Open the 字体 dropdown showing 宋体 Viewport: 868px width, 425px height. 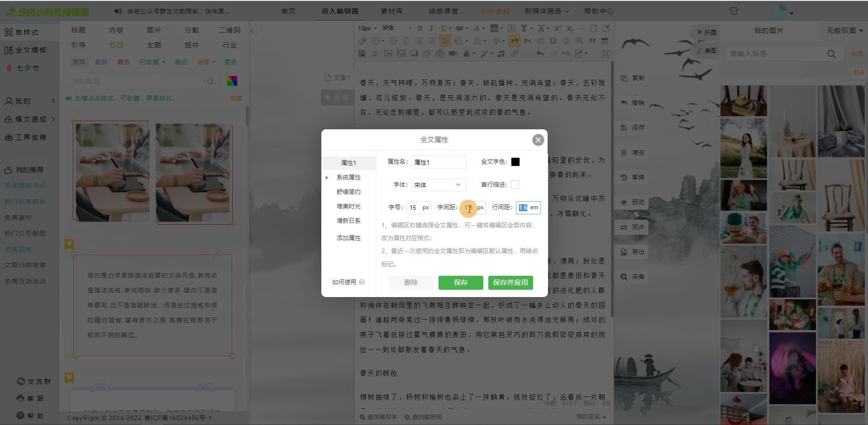[438, 185]
